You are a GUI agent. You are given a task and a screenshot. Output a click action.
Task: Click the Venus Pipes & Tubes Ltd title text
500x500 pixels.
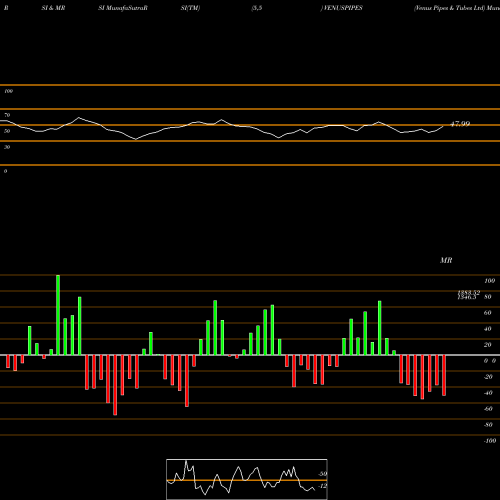(x=449, y=8)
